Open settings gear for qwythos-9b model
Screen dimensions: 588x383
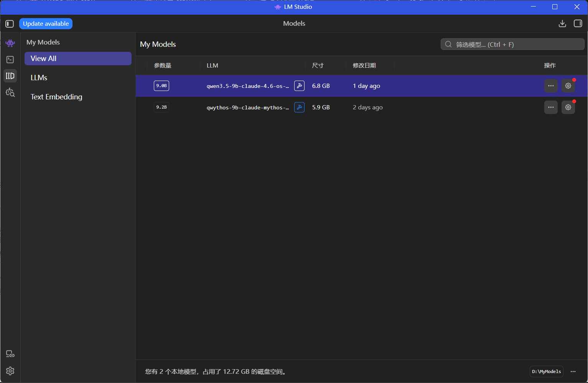[568, 107]
